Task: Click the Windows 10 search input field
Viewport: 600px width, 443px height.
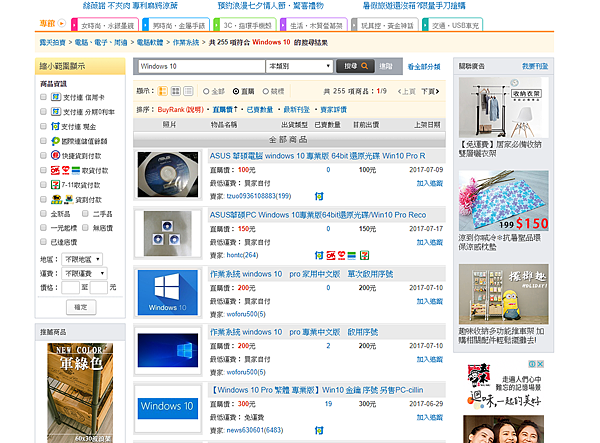Action: 202,66
